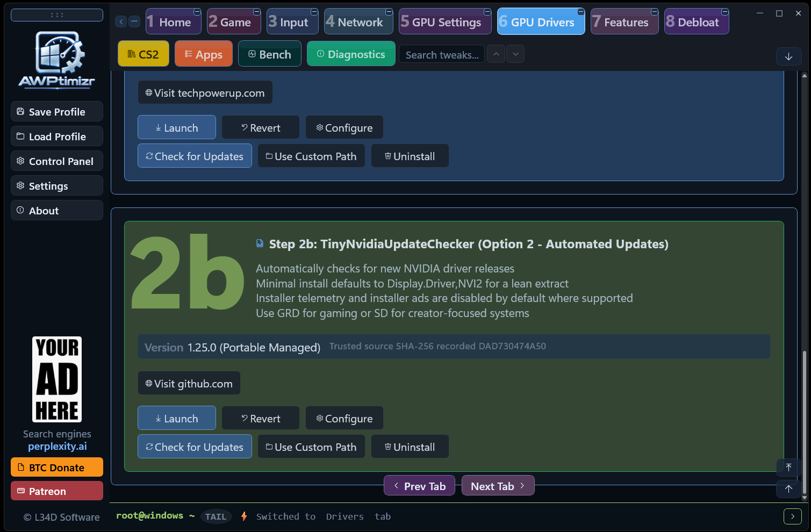Viewport: 811px width, 532px height.
Task: Check for Updates in the techpowerup card
Action: (195, 156)
